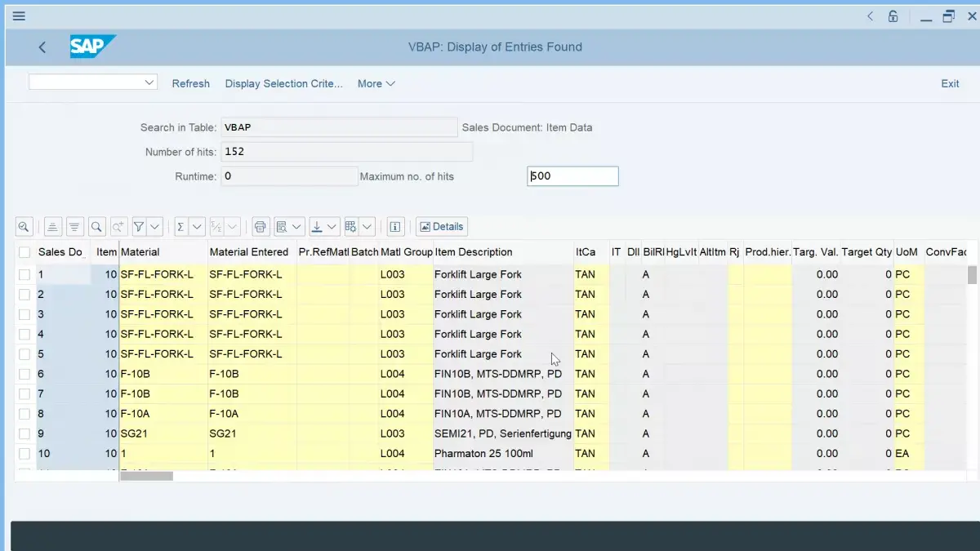Sort the table in ascending order
Image resolution: width=980 pixels, height=551 pixels.
pyautogui.click(x=52, y=227)
